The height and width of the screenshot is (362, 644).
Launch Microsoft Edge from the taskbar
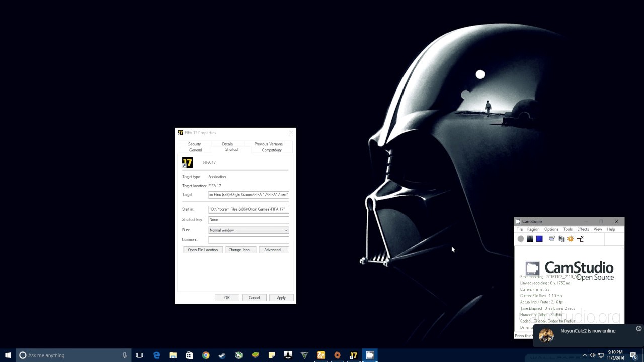tap(156, 355)
